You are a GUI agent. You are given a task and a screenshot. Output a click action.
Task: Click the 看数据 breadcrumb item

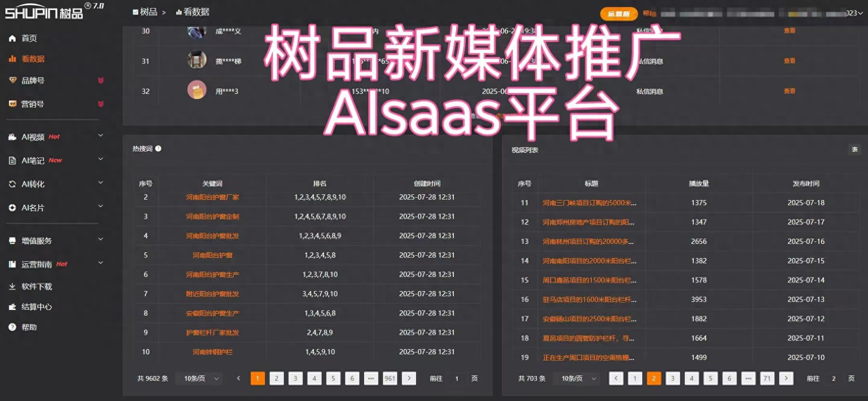coord(193,12)
